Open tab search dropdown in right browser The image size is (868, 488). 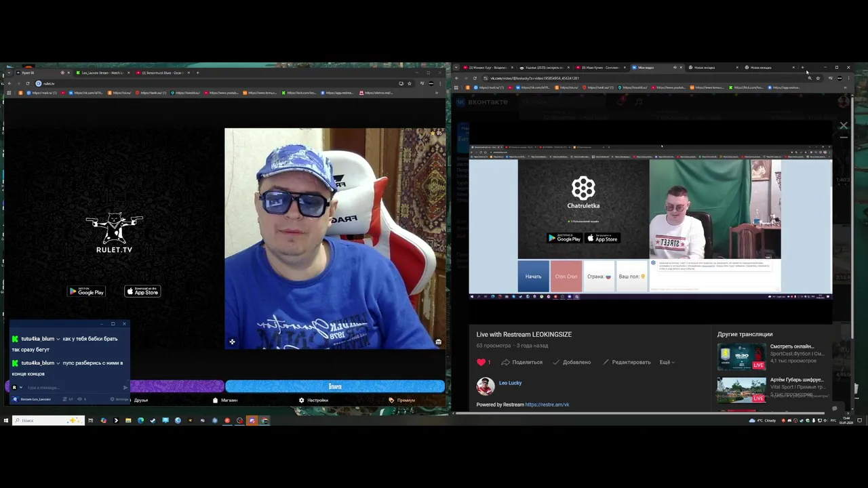[x=456, y=67]
